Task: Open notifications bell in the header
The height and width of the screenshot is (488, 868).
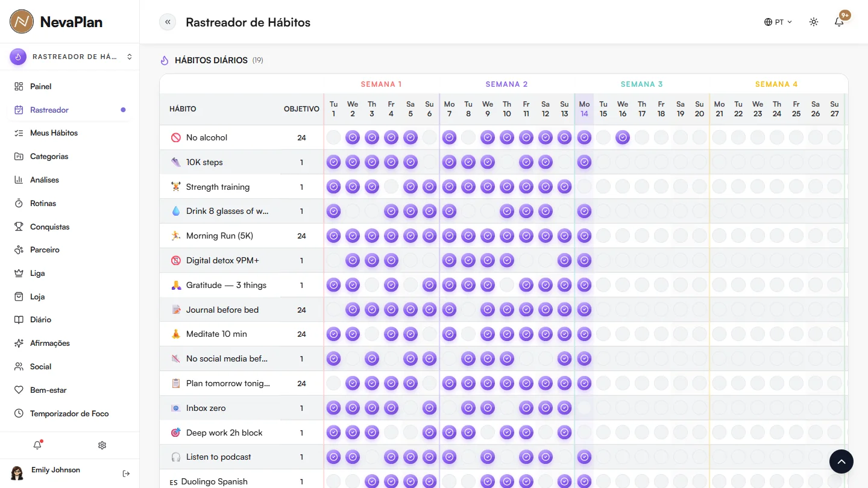Action: point(839,22)
